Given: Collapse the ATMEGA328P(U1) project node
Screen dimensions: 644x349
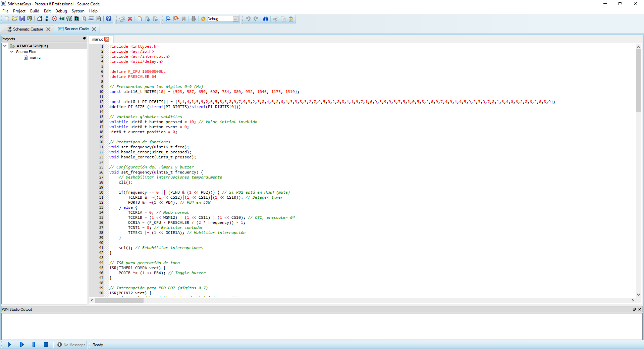Looking at the screenshot, I should point(5,46).
